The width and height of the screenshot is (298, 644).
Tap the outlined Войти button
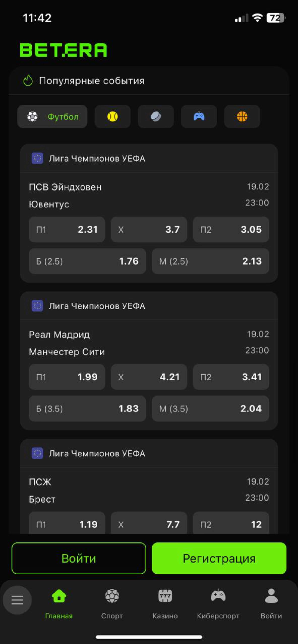click(79, 558)
